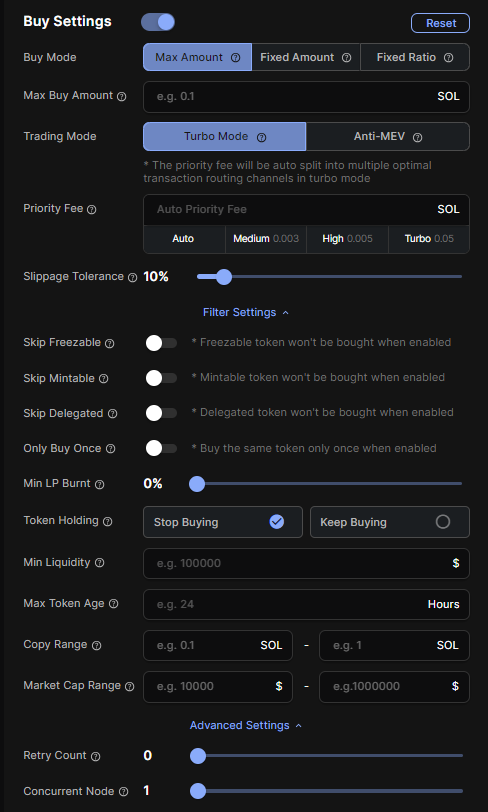Click help icon next to Copy Range
Image resolution: width=488 pixels, height=812 pixels.
click(96, 645)
